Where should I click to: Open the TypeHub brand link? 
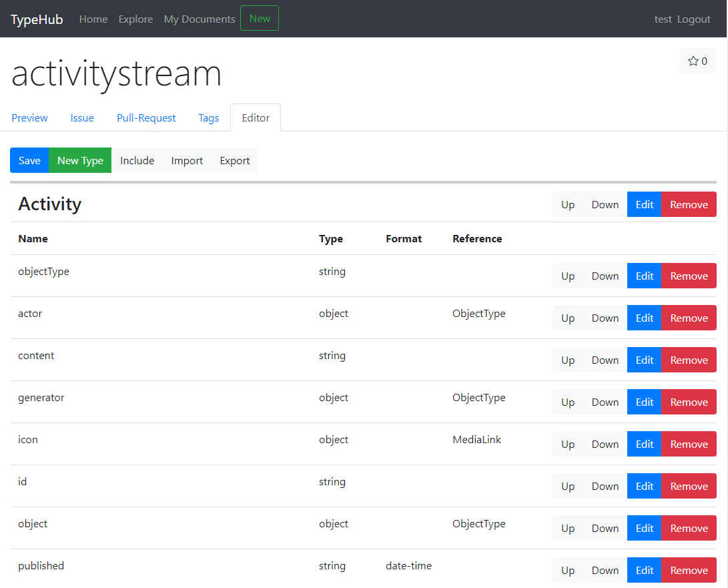tap(37, 19)
